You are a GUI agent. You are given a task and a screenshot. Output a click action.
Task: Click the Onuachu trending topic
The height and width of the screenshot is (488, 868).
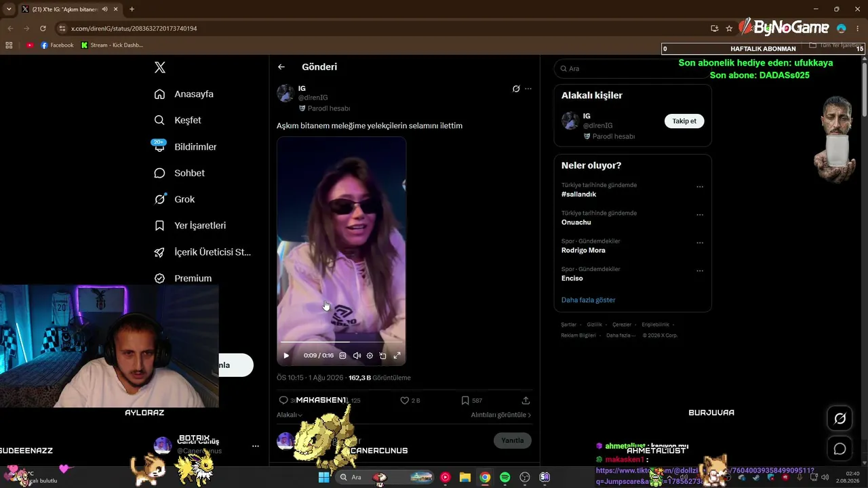[576, 222]
